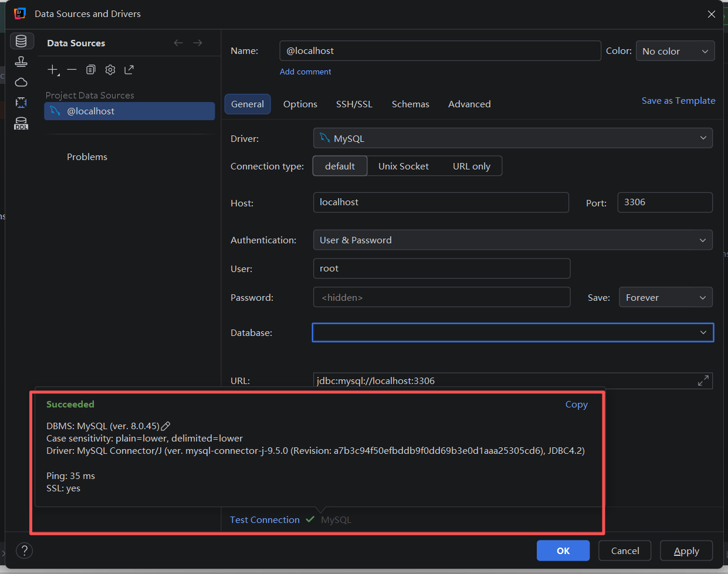Select @localhost in Project Data Sources

(x=130, y=111)
